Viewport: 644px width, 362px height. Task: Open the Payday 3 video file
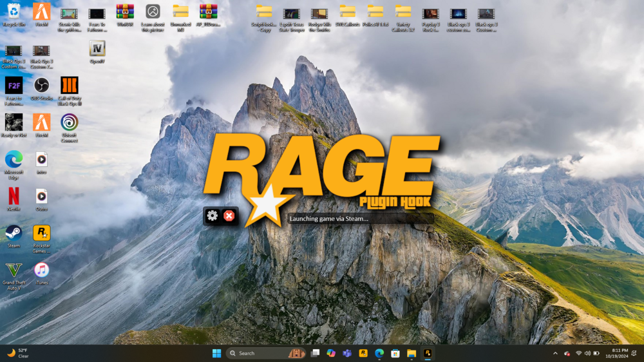pos(430,20)
